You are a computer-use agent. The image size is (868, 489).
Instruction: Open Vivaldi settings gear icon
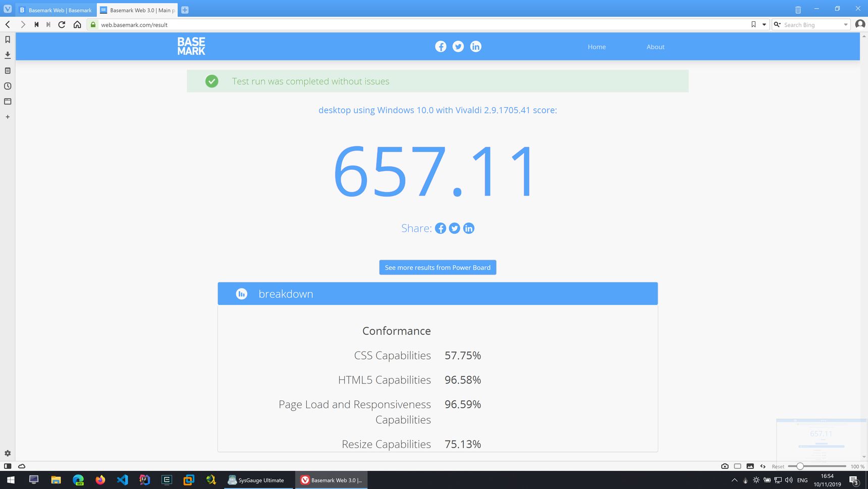point(8,453)
